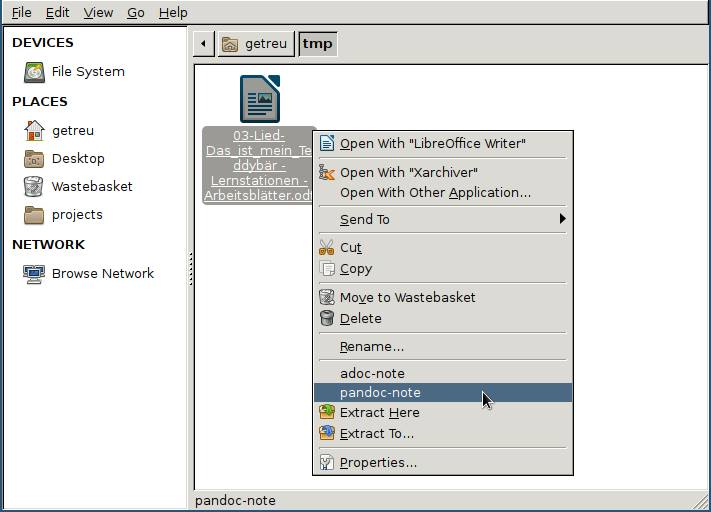Viewport: 711px width, 512px height.
Task: Click the projects folder icon
Action: (x=34, y=214)
